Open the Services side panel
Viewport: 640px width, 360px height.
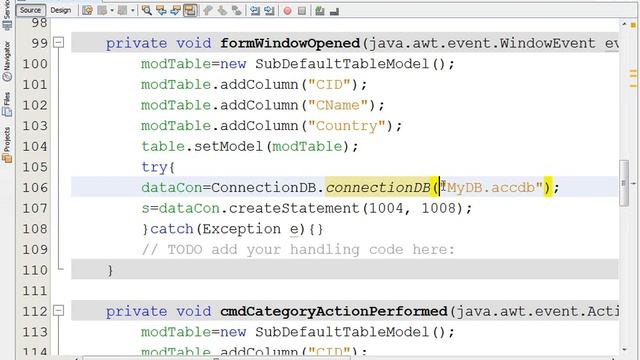(x=7, y=14)
